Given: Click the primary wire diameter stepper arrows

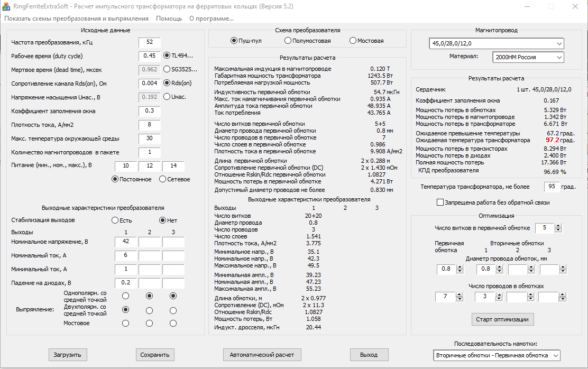Looking at the screenshot, I should (x=460, y=269).
